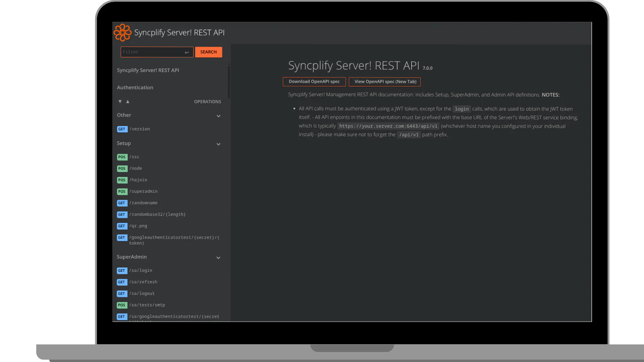Click the inline 'login' code text
Screen dimensions: 644x362
[x=462, y=109]
